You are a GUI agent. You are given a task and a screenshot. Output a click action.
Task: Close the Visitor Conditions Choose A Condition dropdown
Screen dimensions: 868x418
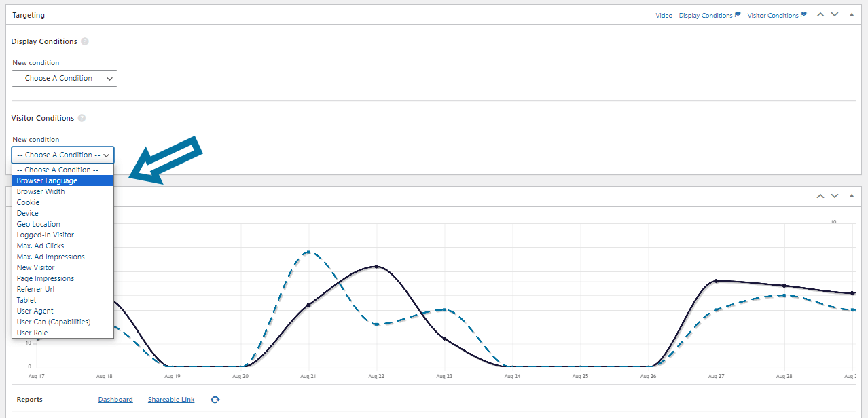(63, 155)
